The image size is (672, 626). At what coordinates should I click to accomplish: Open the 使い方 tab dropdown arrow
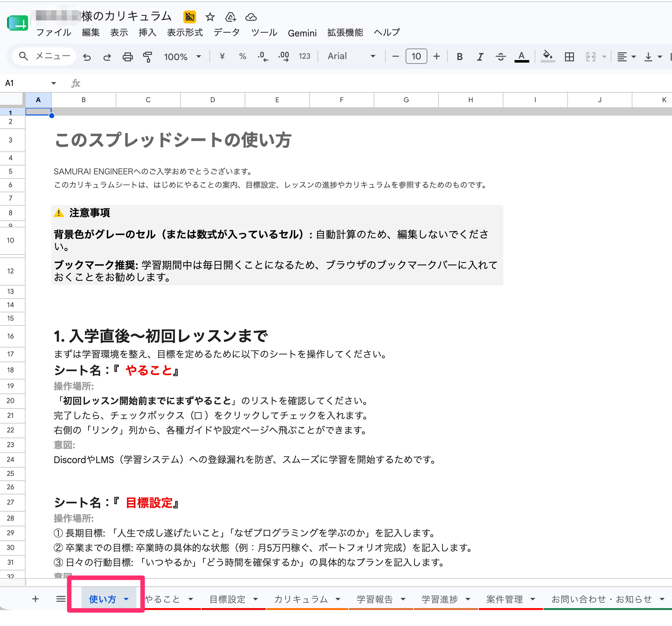point(126,599)
